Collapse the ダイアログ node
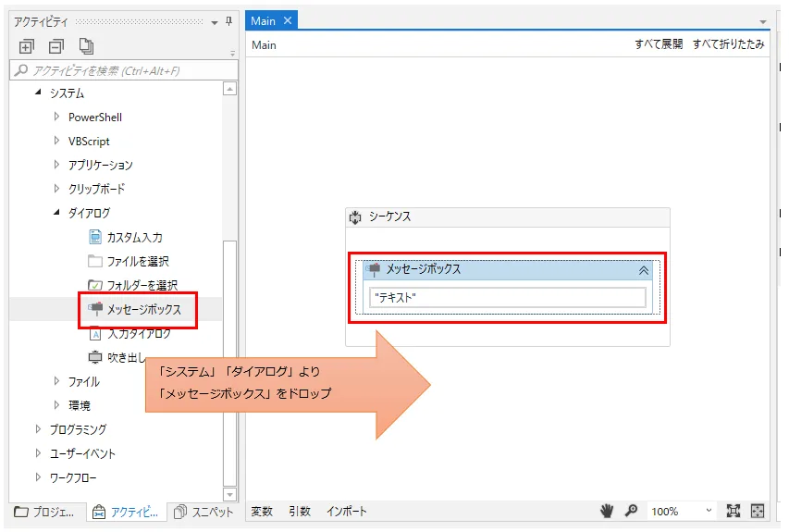Image resolution: width=789 pixels, height=532 pixels. point(56,213)
